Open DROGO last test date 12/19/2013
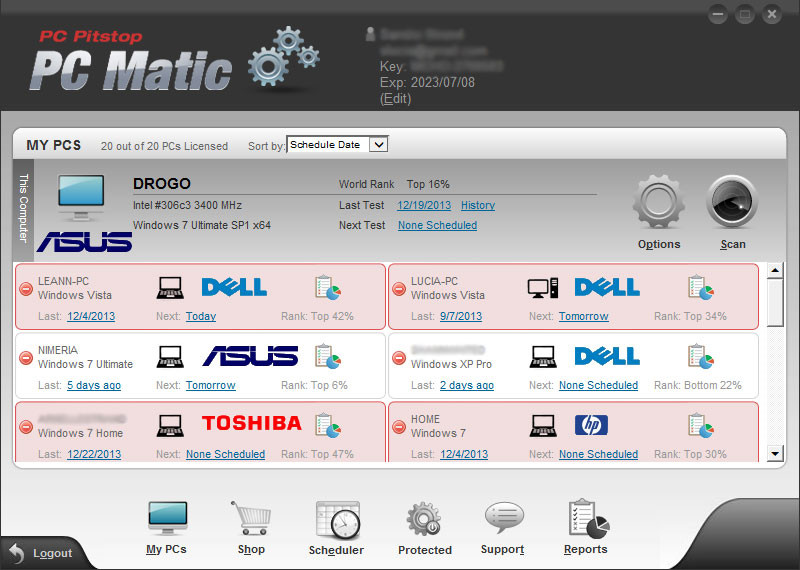Screen dimensions: 800x570 (424, 205)
